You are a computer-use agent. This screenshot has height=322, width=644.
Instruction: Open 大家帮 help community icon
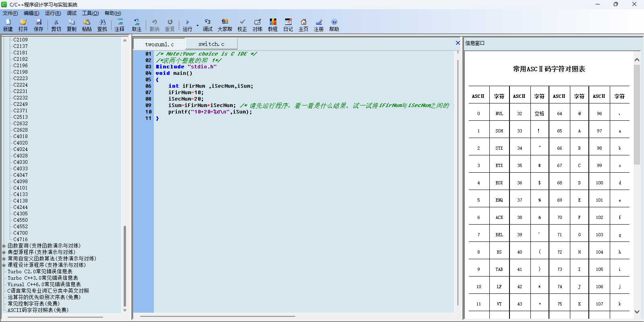pos(225,25)
